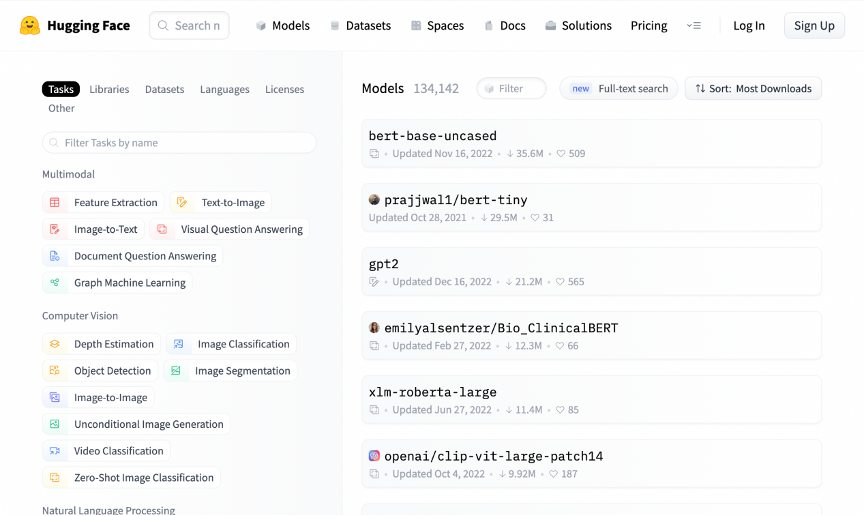The image size is (864, 516).
Task: Click the Text-to-Image task icon
Action: point(182,202)
